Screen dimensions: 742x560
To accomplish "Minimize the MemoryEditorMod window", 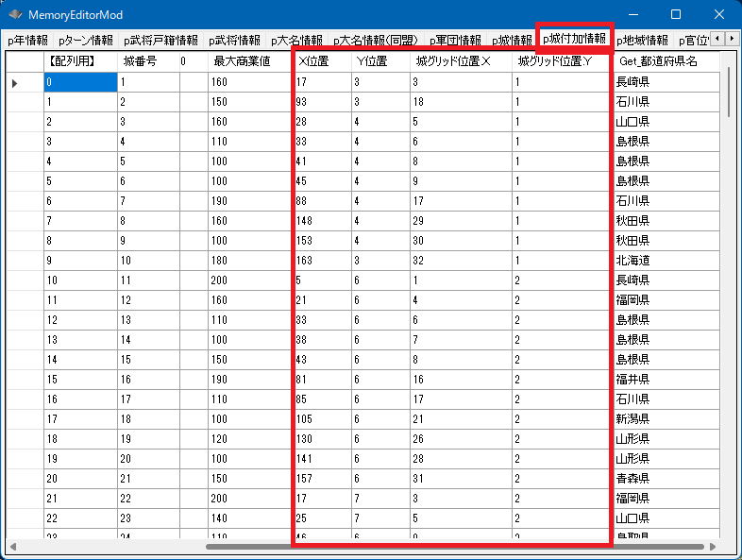I will tap(632, 14).
